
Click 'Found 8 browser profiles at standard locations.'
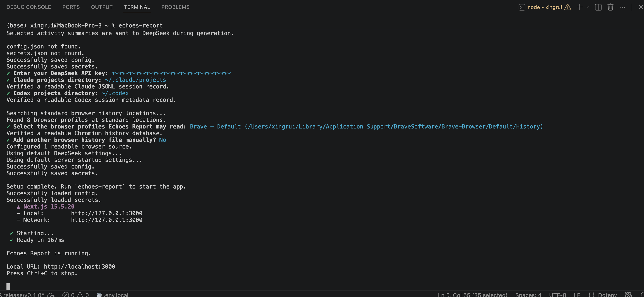(86, 120)
